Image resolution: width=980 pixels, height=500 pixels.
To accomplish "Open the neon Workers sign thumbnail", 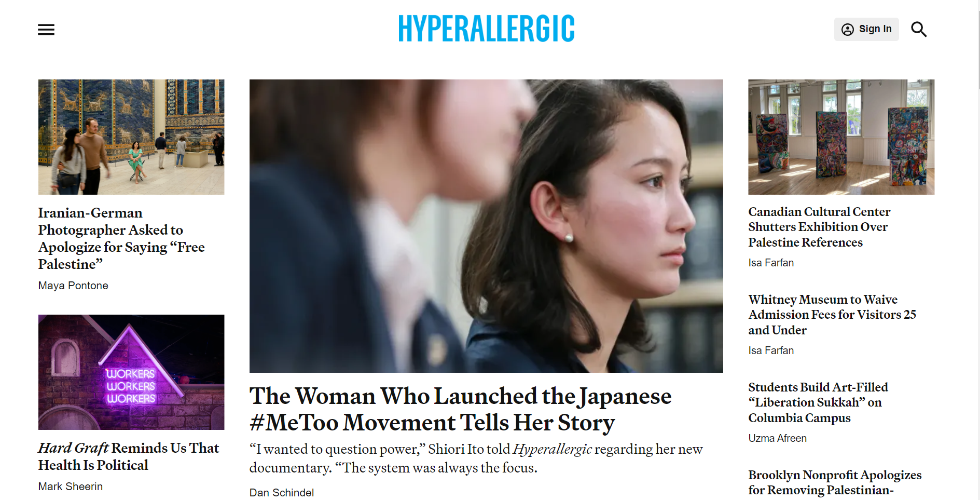I will (x=131, y=372).
